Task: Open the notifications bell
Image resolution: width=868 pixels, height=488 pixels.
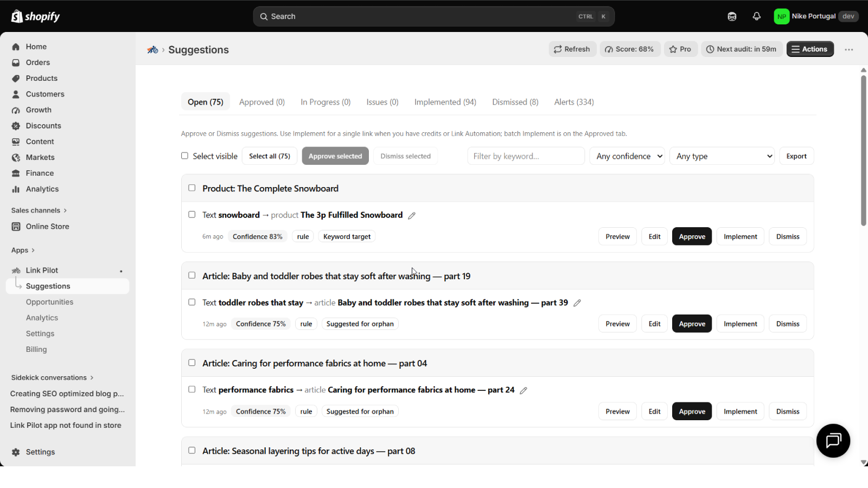Action: click(x=757, y=16)
